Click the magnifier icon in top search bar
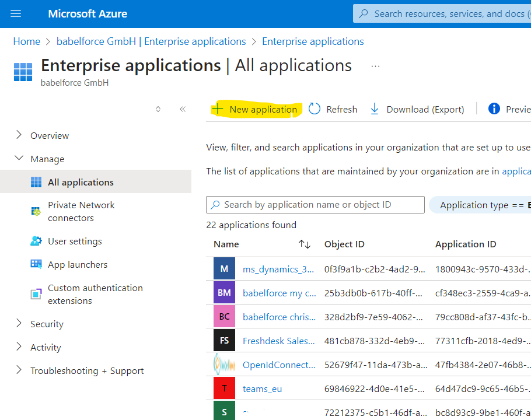This screenshot has height=420, width=531. point(364,13)
